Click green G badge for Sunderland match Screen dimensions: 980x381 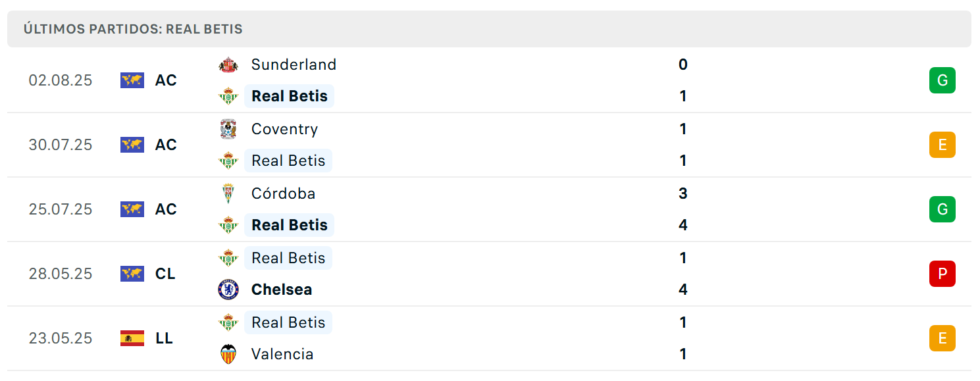[x=942, y=80]
